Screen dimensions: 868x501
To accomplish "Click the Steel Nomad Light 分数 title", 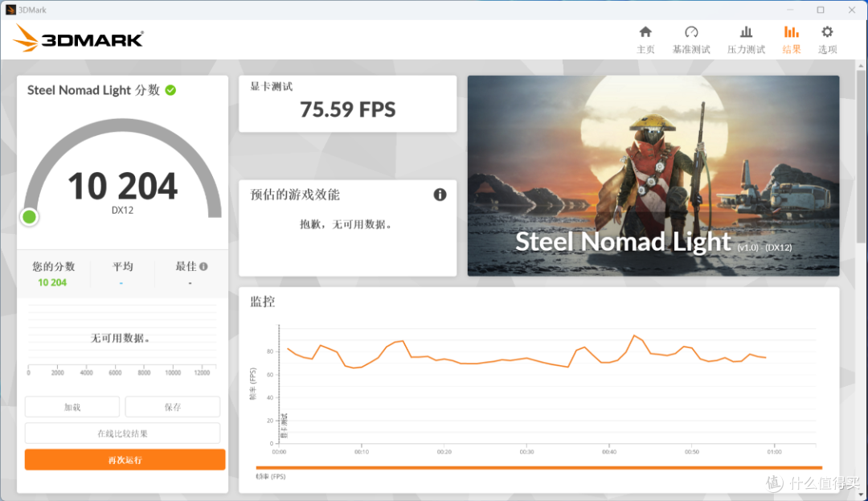I will (93, 90).
